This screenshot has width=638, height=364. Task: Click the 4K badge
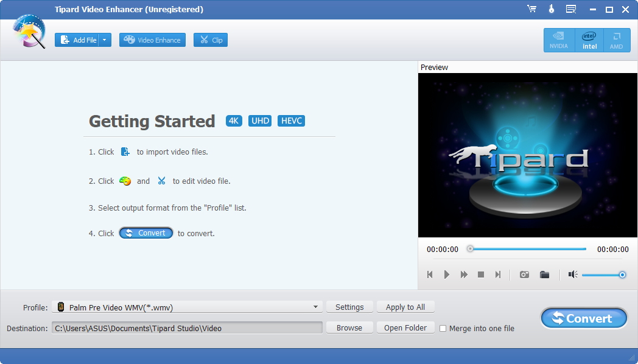pyautogui.click(x=234, y=121)
